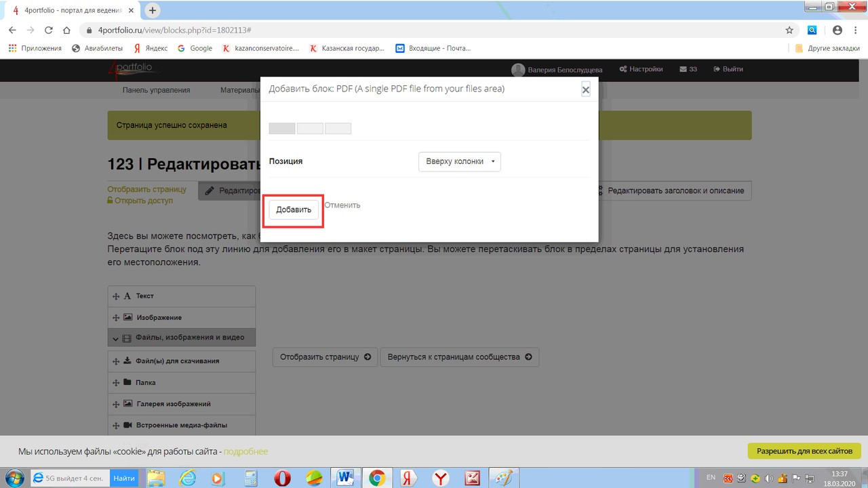Screen dimensions: 868x488
Task: Open the kazanconservatoire bookmark
Action: [260, 48]
